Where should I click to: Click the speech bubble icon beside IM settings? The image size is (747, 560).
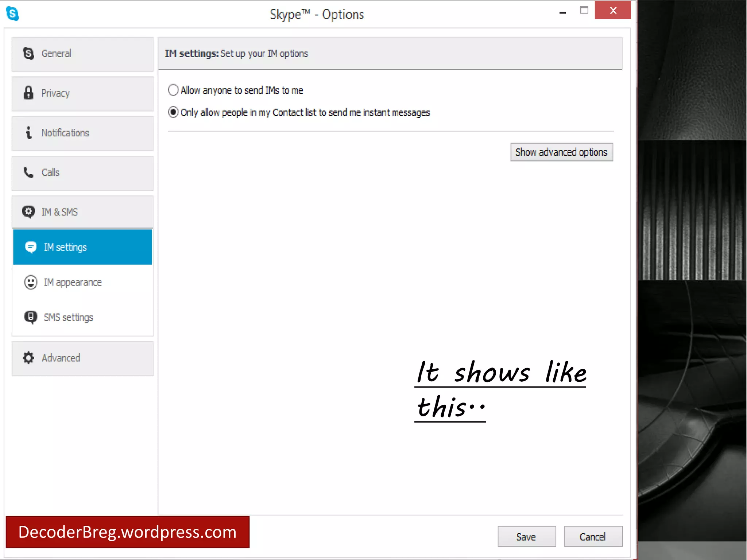31,247
